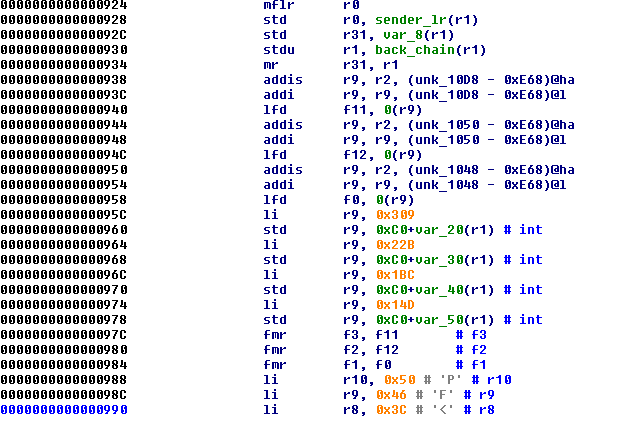This screenshot has height=428, width=621.
Task: Click unk_1048 in the addis line
Action: [447, 170]
